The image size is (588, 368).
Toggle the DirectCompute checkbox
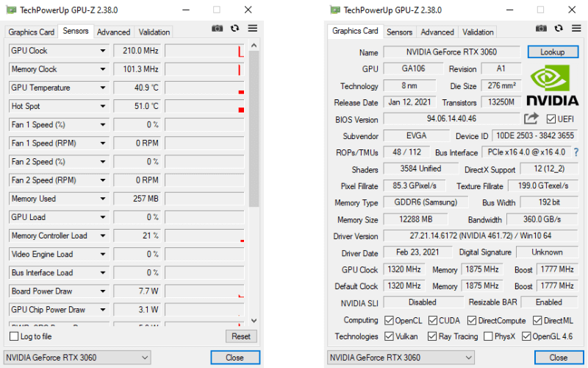472,320
